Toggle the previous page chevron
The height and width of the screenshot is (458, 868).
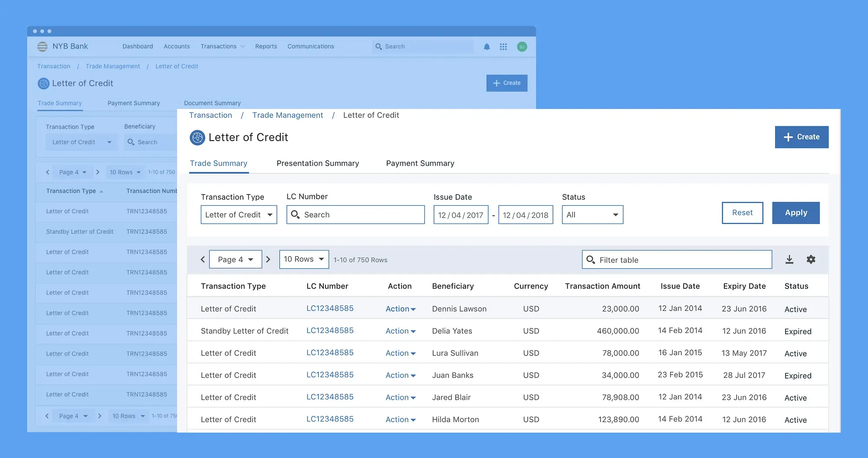coord(203,259)
